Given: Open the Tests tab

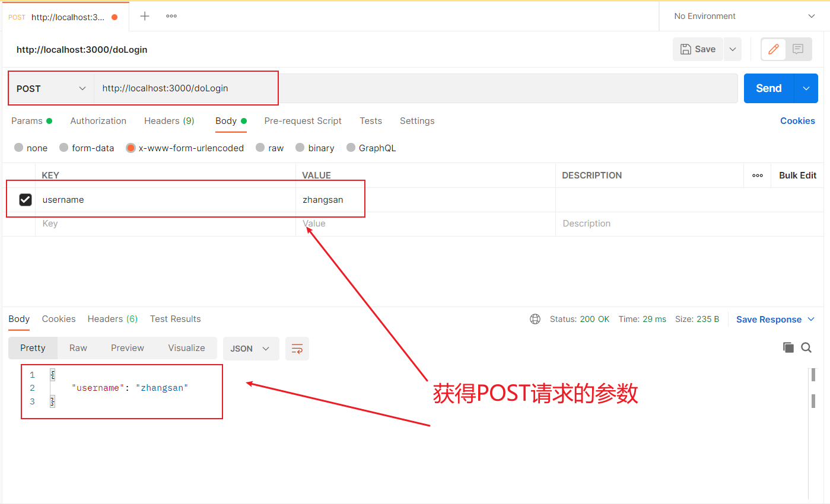Looking at the screenshot, I should point(371,121).
